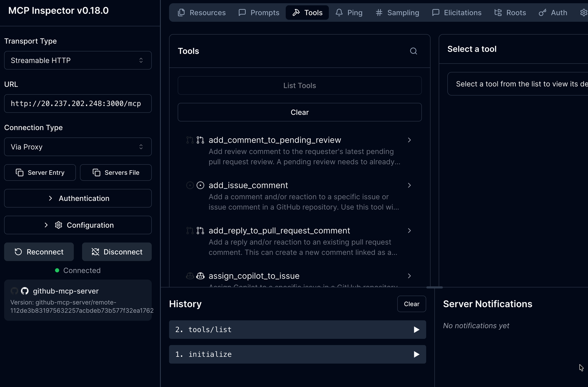Open the Sampling tab
Viewport: 588px width, 387px height.
397,13
